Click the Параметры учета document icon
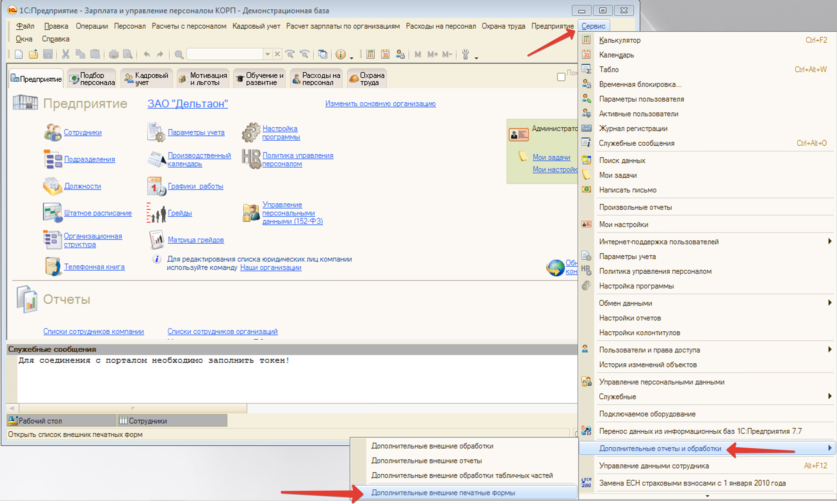 point(156,132)
